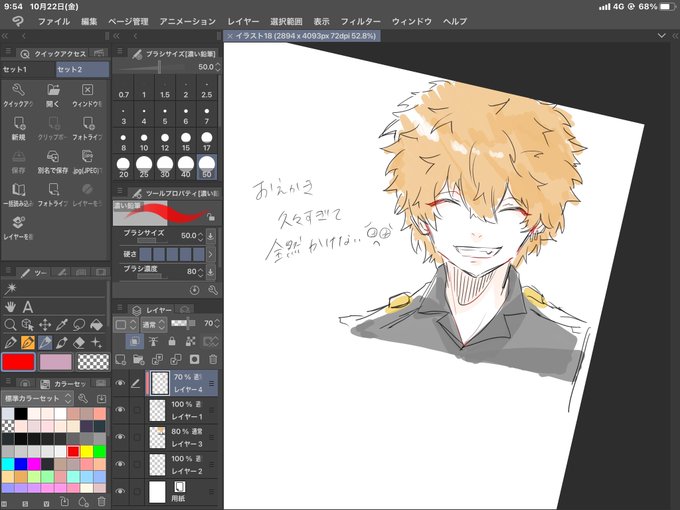Click the Clip Studio logo icon
The height and width of the screenshot is (510, 680).
(17, 21)
